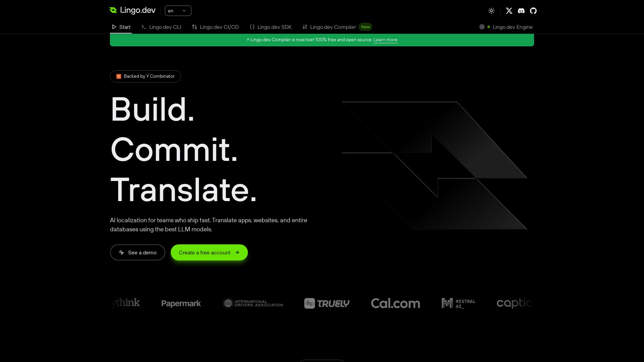The image size is (644, 362).
Task: Open the X (Twitter) profile icon
Action: pyautogui.click(x=509, y=11)
